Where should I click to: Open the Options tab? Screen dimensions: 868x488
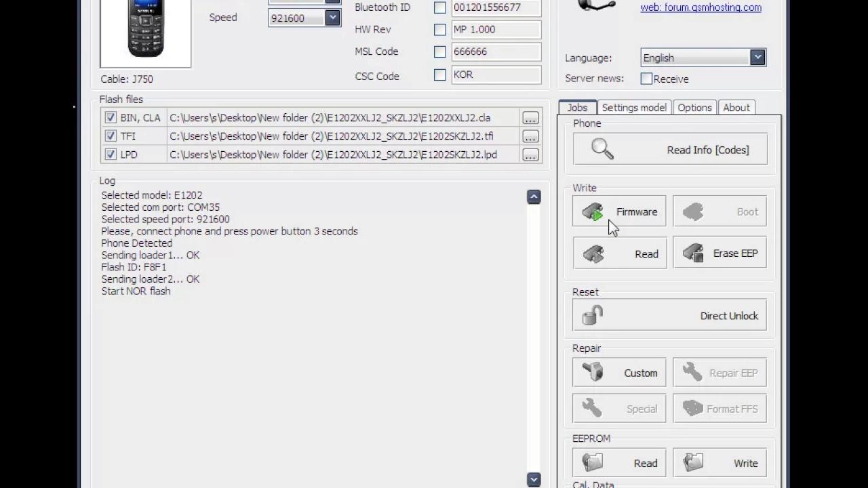(694, 108)
